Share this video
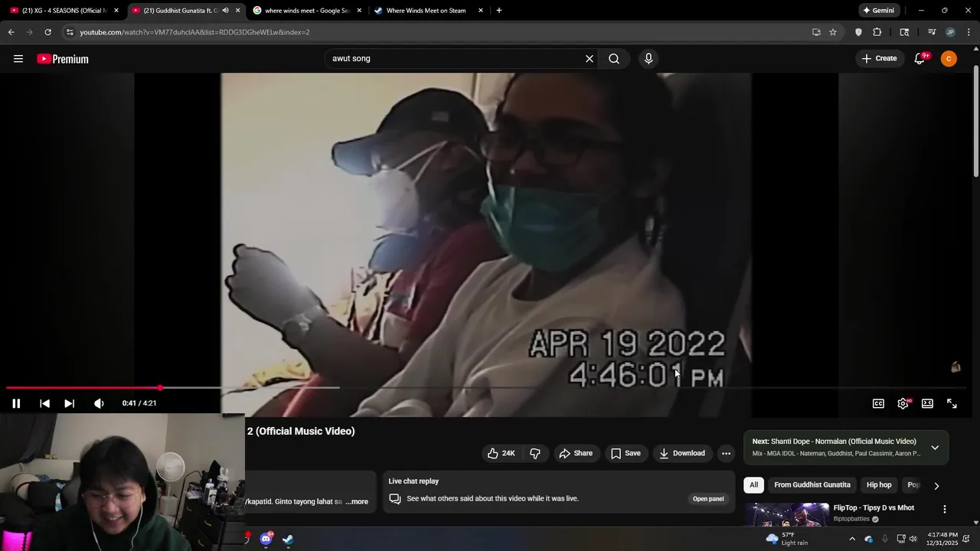This screenshot has width=980, height=551. (576, 453)
